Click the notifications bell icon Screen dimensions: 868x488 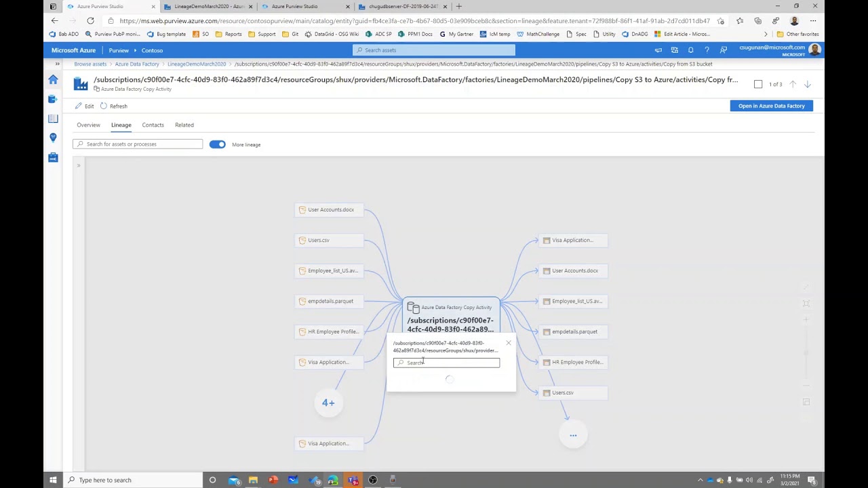(690, 50)
